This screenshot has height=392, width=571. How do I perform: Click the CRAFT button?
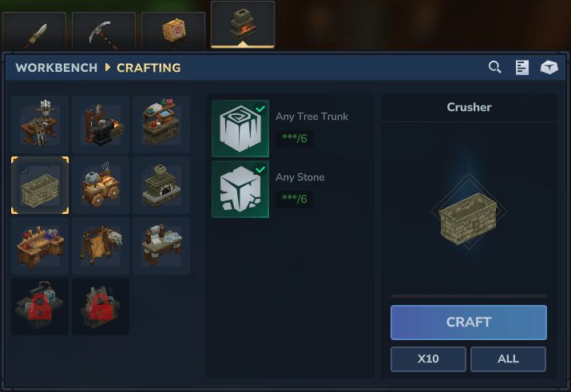[469, 323]
